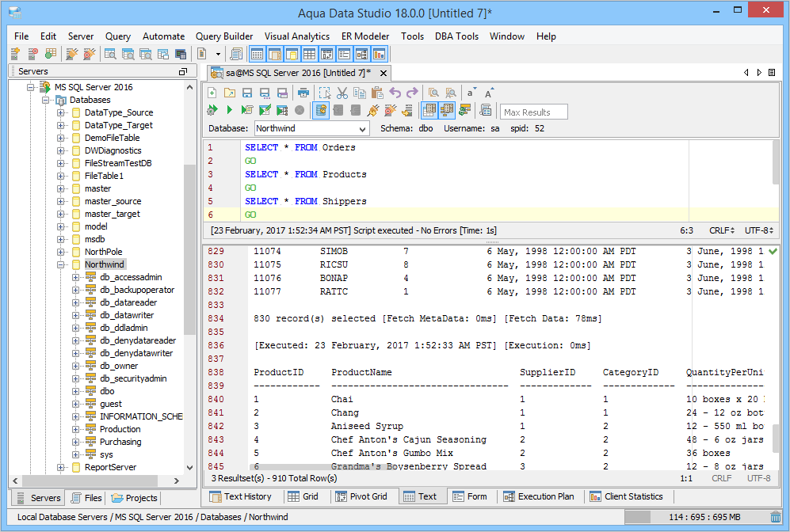This screenshot has width=790, height=532.
Task: Click the memory usage bar in status bar
Action: [693, 517]
